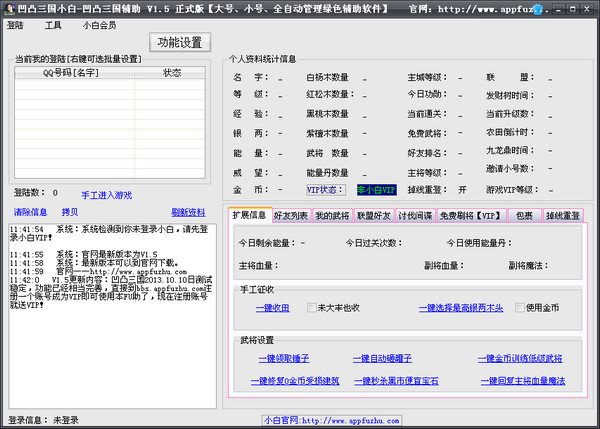Click the 今日剩余能量 label
This screenshot has width=600, height=429.
click(x=267, y=243)
